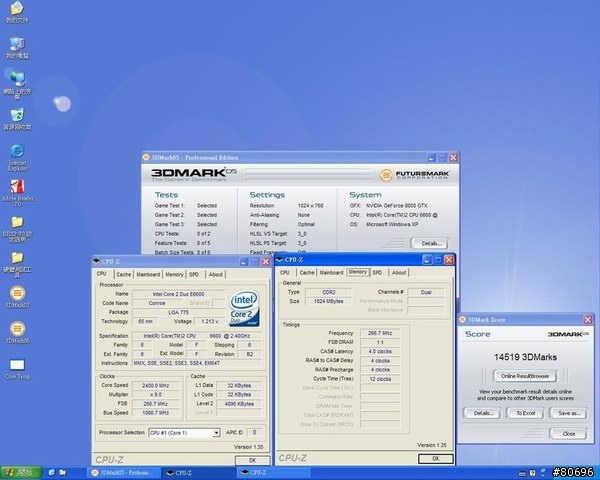This screenshot has height=480, width=600.
Task: Select the Mainboard tab in the right CPU-Z window
Action: [331, 273]
